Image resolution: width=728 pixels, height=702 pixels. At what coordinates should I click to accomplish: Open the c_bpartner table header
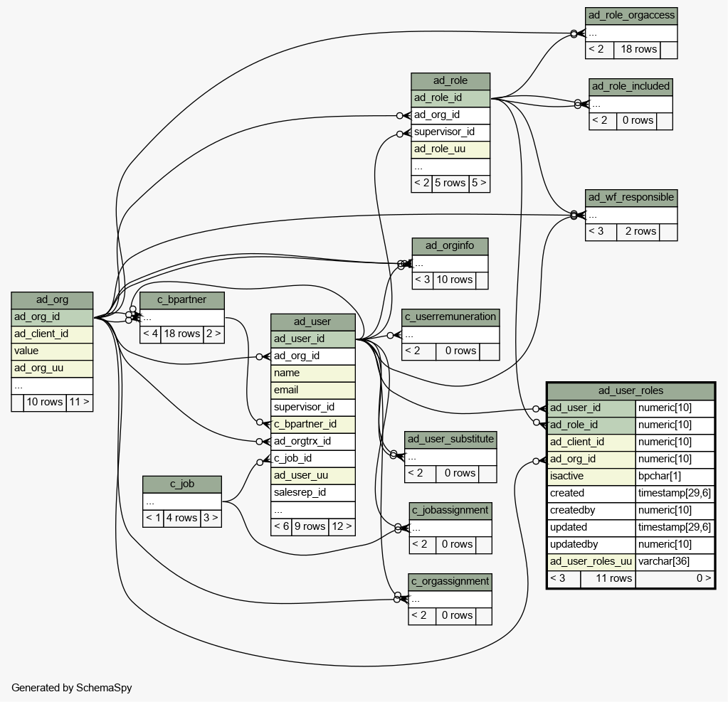[182, 300]
